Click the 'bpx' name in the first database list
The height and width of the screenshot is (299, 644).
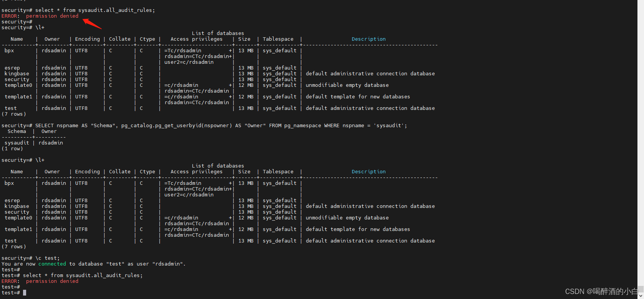[x=9, y=51]
